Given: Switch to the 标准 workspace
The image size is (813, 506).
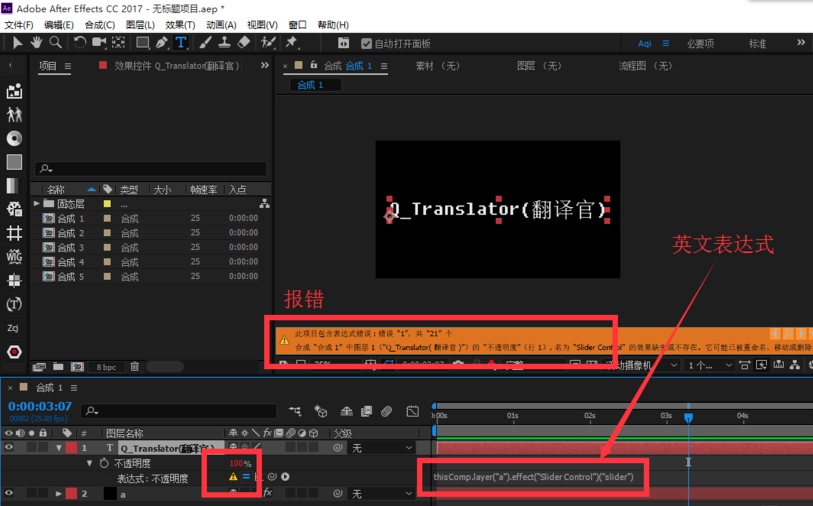Looking at the screenshot, I should 757,44.
